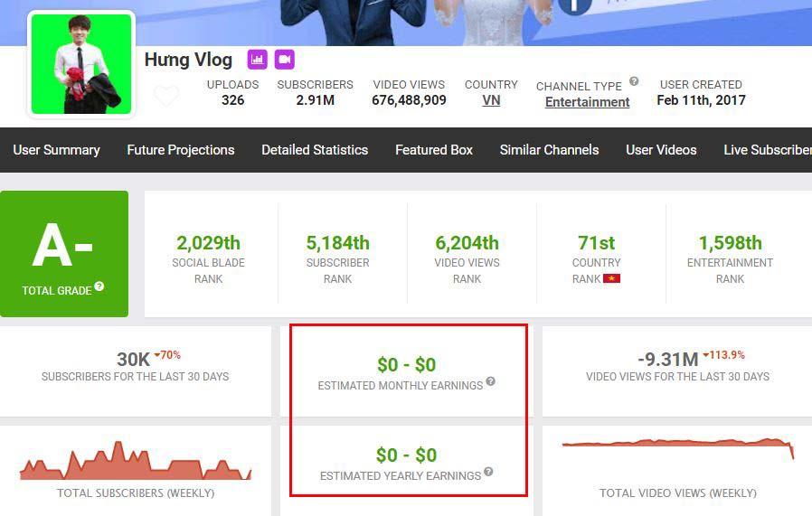Image resolution: width=812 pixels, height=516 pixels.
Task: Open the Featured Box tab
Action: 434,150
